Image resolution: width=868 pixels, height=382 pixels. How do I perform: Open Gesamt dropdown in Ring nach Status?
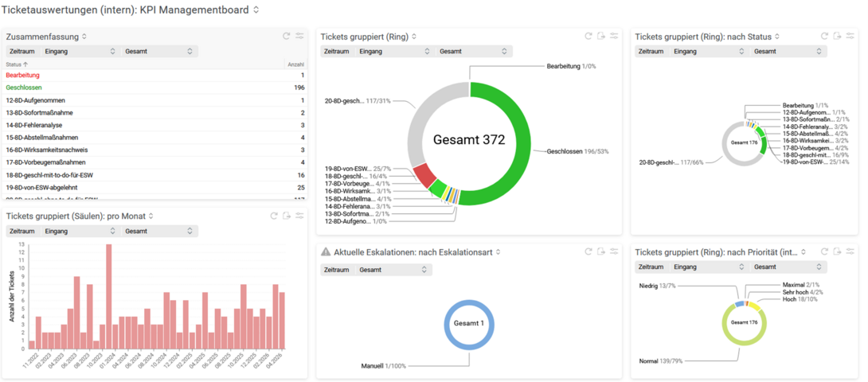788,51
